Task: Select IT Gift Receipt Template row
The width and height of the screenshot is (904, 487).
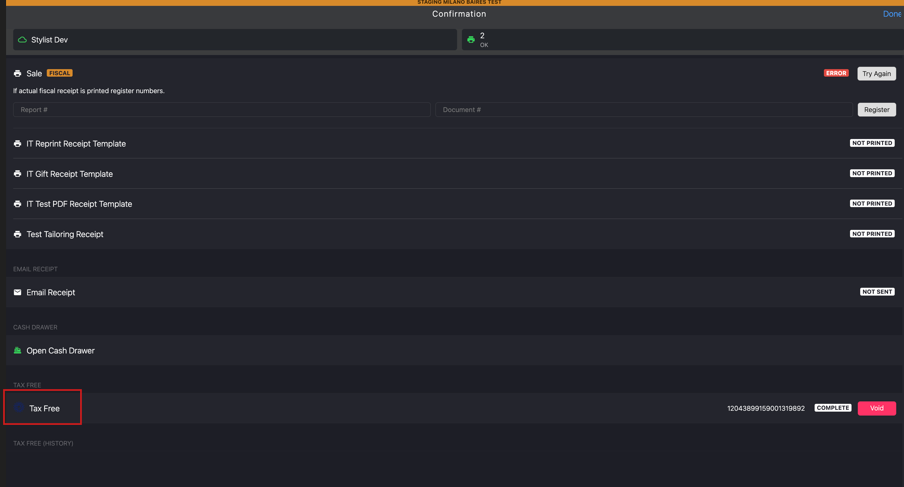Action: tap(454, 173)
